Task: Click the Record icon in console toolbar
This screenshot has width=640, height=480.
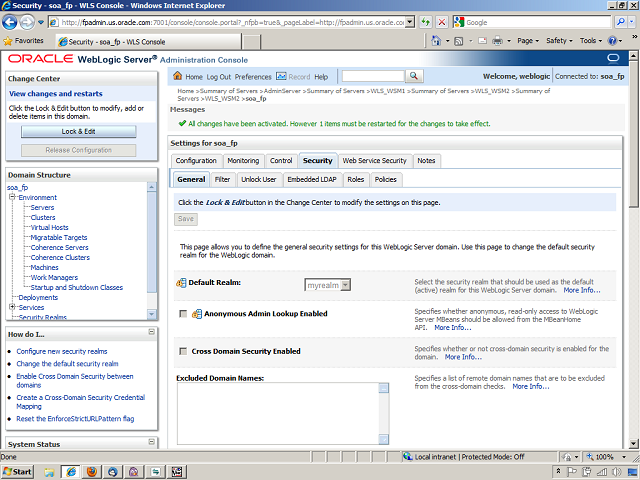Action: pyautogui.click(x=281, y=76)
